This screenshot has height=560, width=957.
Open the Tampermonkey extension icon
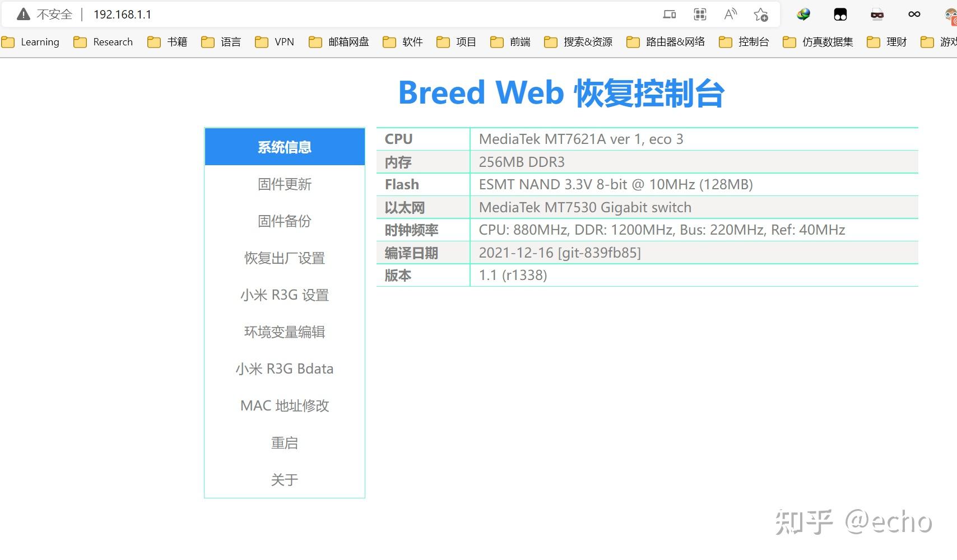(x=840, y=15)
